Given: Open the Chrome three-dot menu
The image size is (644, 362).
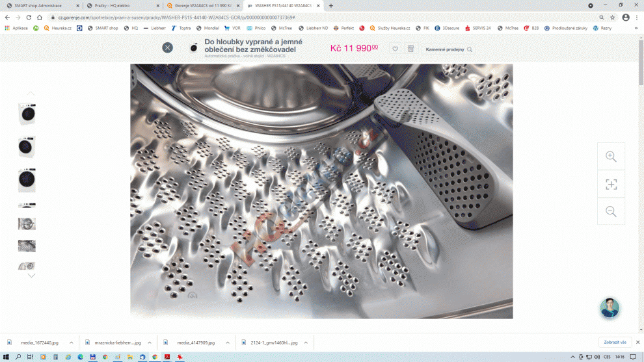Looking at the screenshot, I should pyautogui.click(x=637, y=18).
